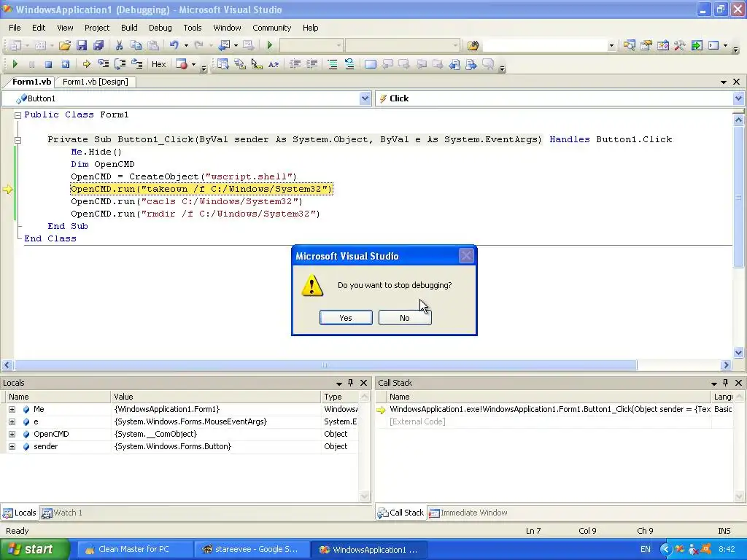Screen dimensions: 747x560
Task: Click the Uncomment selected lines icon
Action: 349,64
